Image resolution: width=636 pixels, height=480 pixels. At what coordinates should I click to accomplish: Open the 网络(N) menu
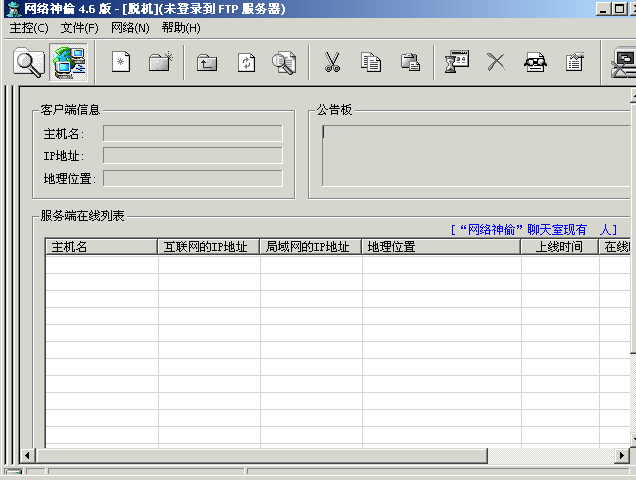(x=130, y=28)
